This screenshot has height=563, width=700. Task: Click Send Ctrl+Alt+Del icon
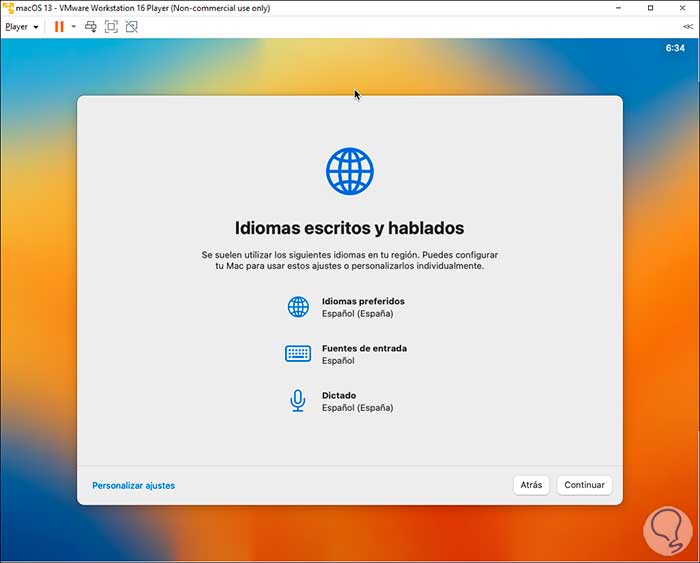91,27
